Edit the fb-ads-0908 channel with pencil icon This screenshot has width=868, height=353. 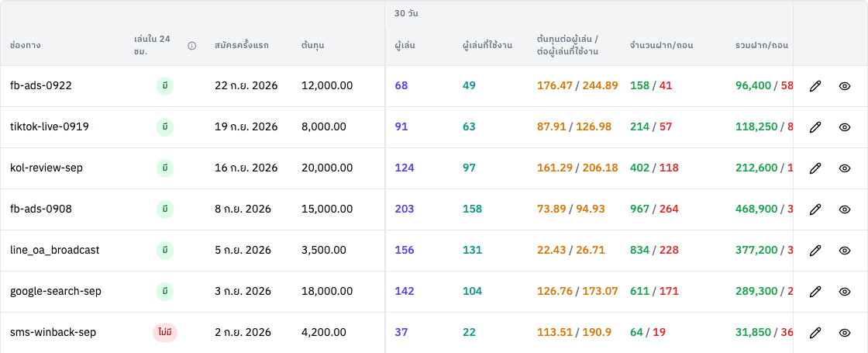815,209
